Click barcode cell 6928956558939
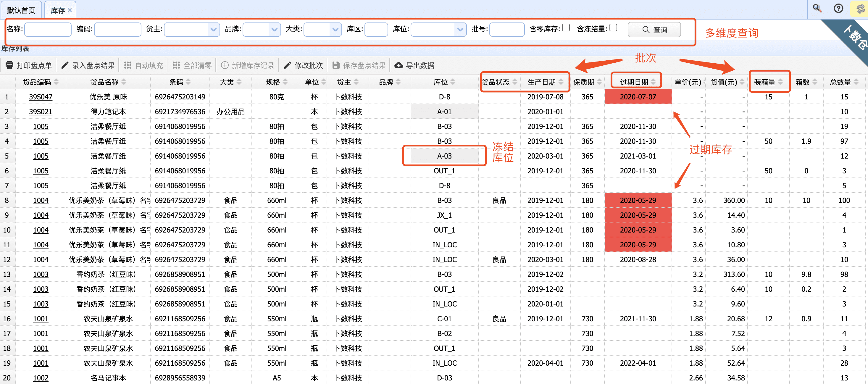The height and width of the screenshot is (384, 868). 180,378
